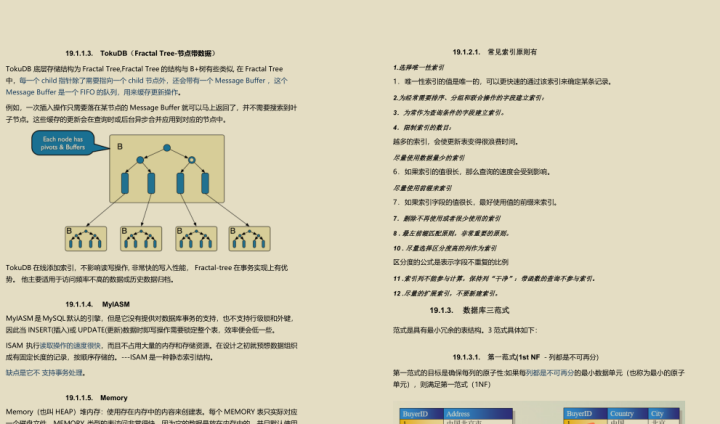Click the line '10. 尽量选择区分度高的列作为索引'

(x=445, y=248)
